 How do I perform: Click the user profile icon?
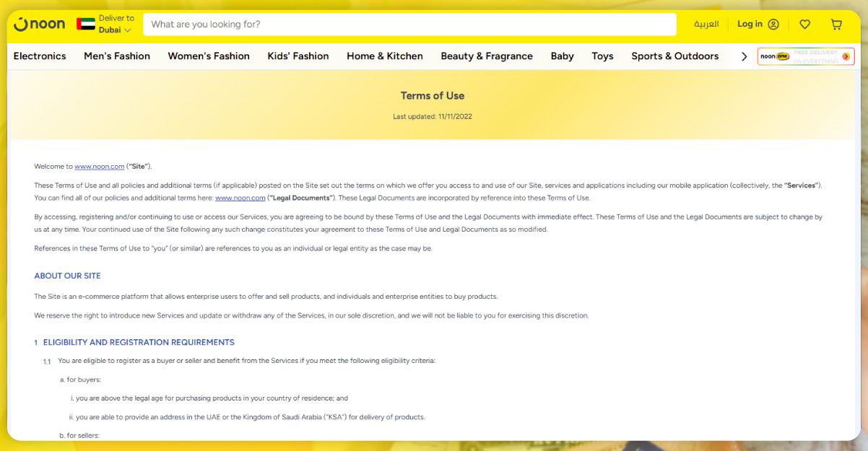773,24
